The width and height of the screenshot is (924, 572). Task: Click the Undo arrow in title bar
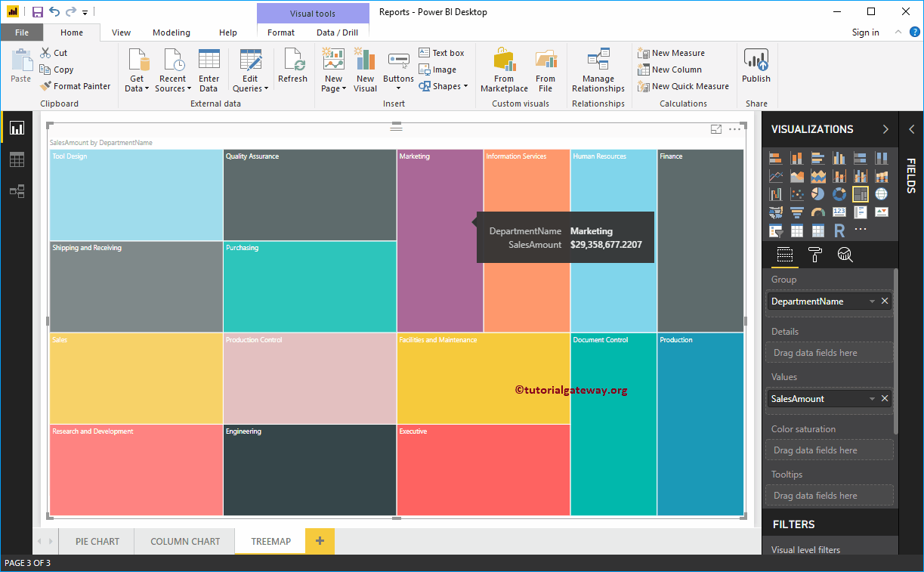(54, 12)
